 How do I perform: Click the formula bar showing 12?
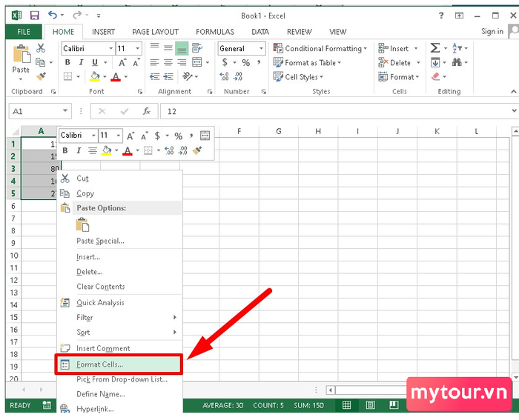click(x=336, y=111)
